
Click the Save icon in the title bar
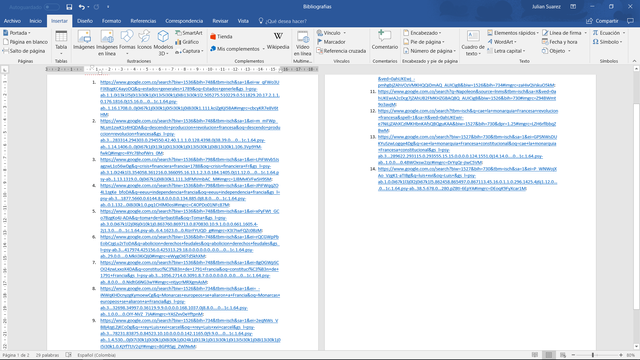pos(69,7)
